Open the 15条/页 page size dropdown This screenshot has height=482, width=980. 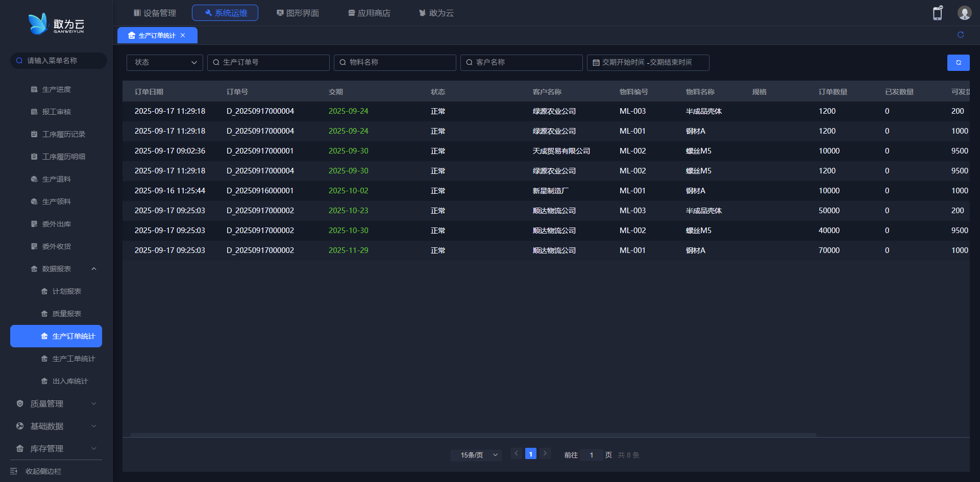tap(476, 455)
